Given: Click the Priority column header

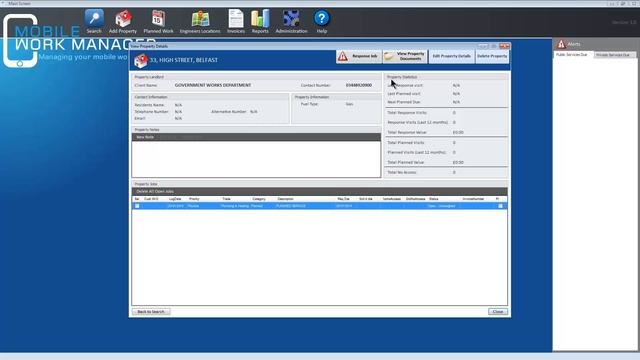Looking at the screenshot, I should tap(194, 199).
